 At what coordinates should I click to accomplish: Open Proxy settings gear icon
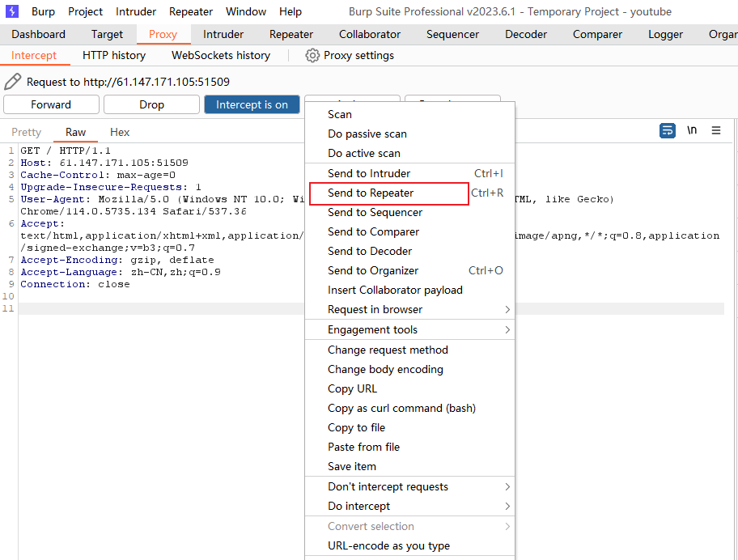(312, 56)
